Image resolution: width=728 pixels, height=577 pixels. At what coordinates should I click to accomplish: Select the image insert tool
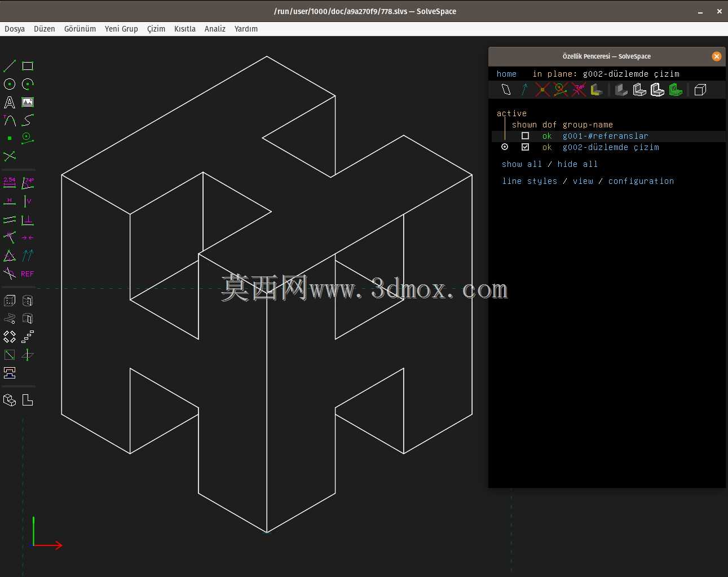(x=28, y=102)
